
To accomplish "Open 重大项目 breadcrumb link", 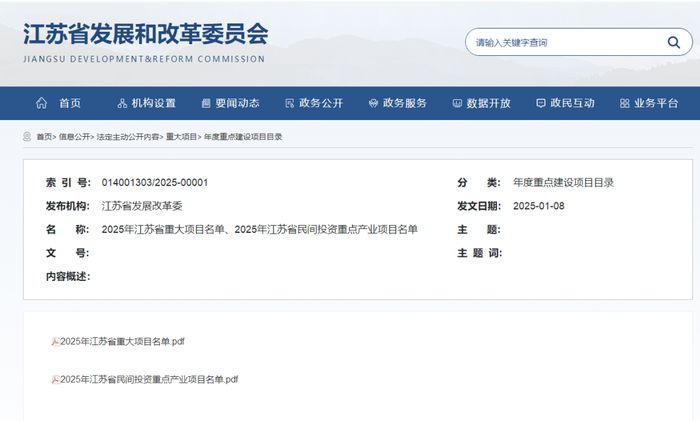I will pyautogui.click(x=181, y=137).
